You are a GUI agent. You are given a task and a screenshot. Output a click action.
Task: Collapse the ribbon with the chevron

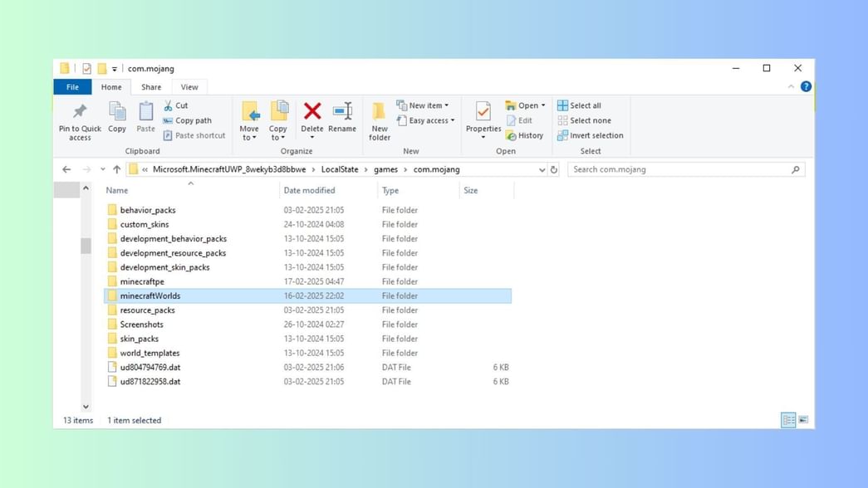point(790,86)
